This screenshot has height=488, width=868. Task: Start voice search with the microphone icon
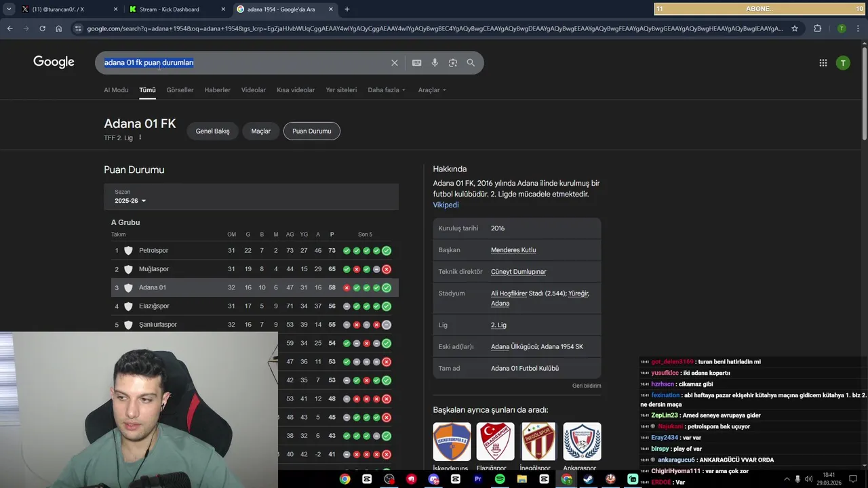click(x=435, y=62)
